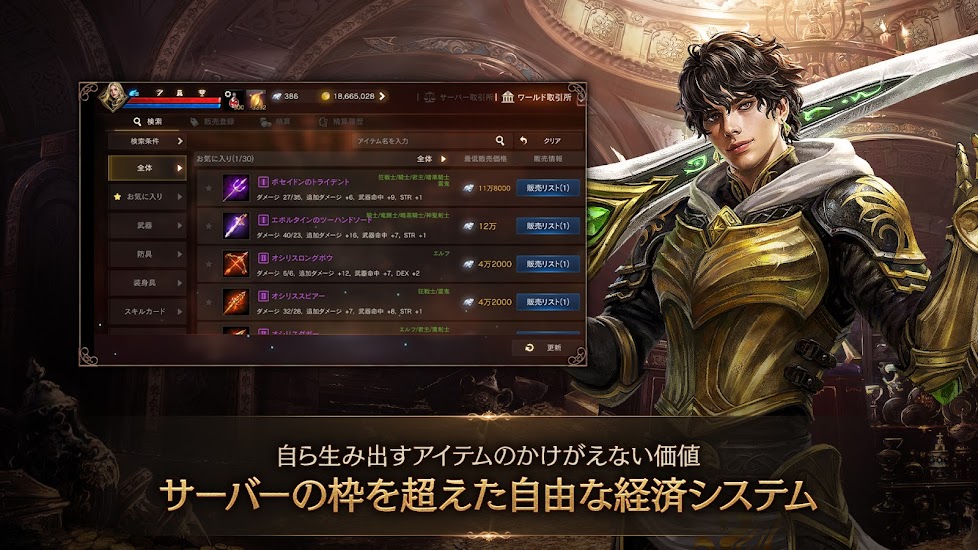This screenshot has height=550, width=978.
Task: Click the red potion quick-slot icon
Action: (235, 99)
